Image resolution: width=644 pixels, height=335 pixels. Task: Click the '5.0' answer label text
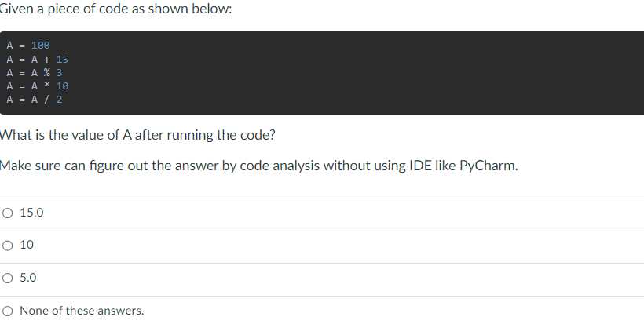(x=28, y=278)
